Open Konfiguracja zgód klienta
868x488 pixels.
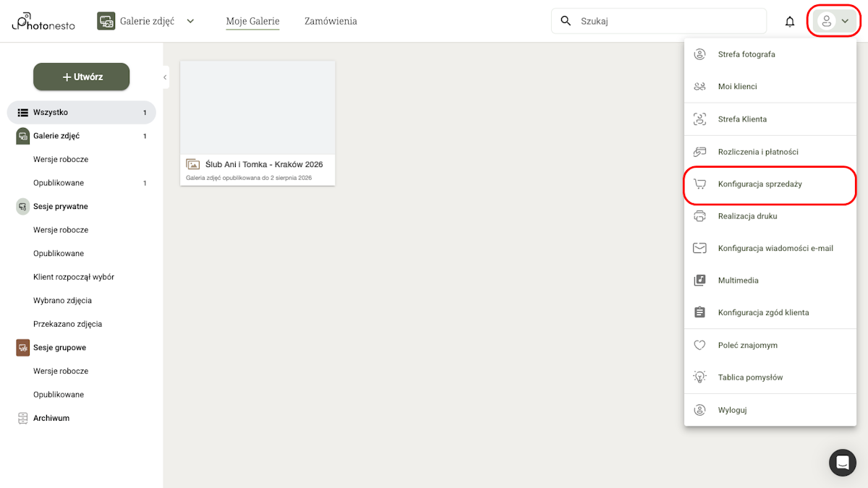coord(770,312)
